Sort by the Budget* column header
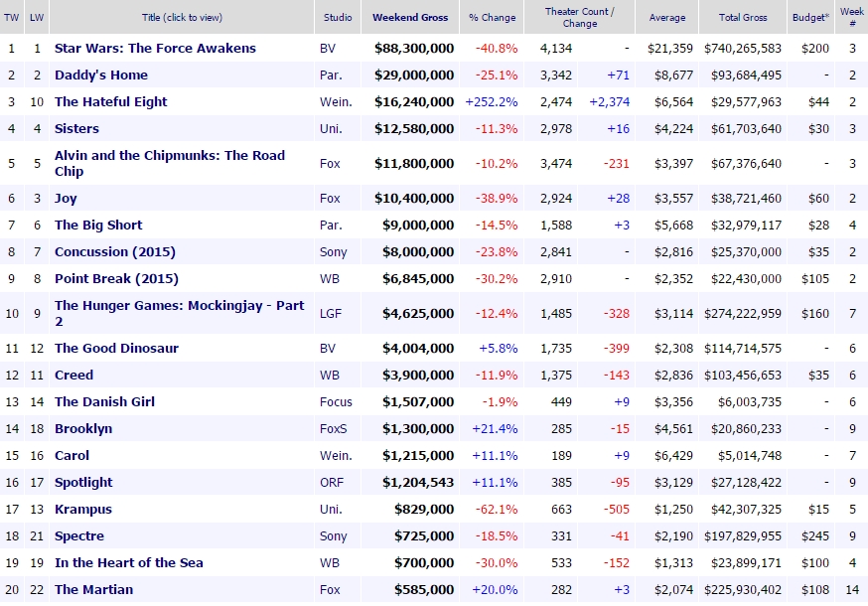The height and width of the screenshot is (606, 868). click(811, 17)
